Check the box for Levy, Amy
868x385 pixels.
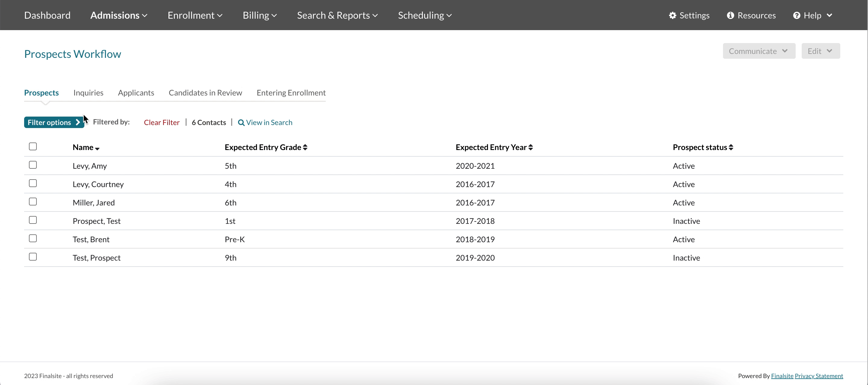pos(33,165)
